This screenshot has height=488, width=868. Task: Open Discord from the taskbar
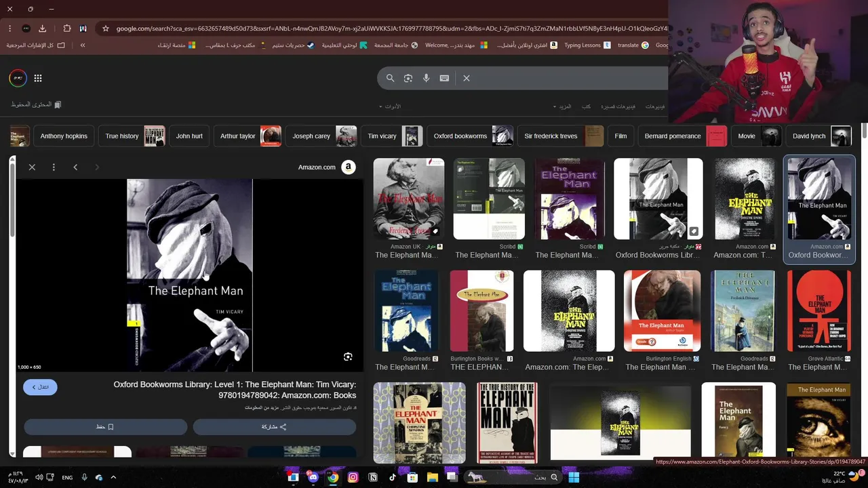[313, 477]
